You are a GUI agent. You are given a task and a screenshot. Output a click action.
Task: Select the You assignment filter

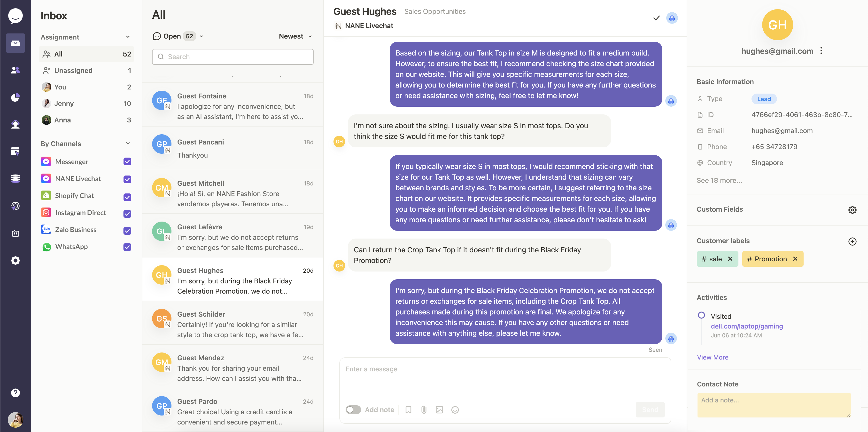point(86,87)
